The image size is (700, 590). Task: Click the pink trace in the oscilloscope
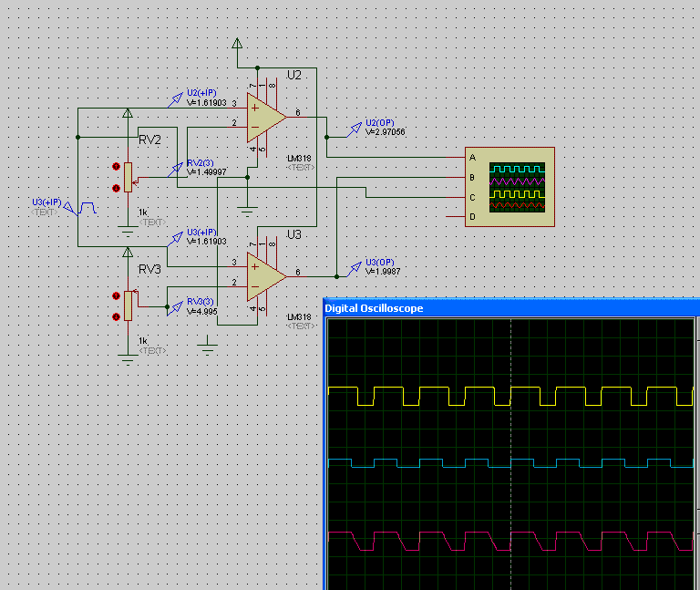click(x=510, y=542)
